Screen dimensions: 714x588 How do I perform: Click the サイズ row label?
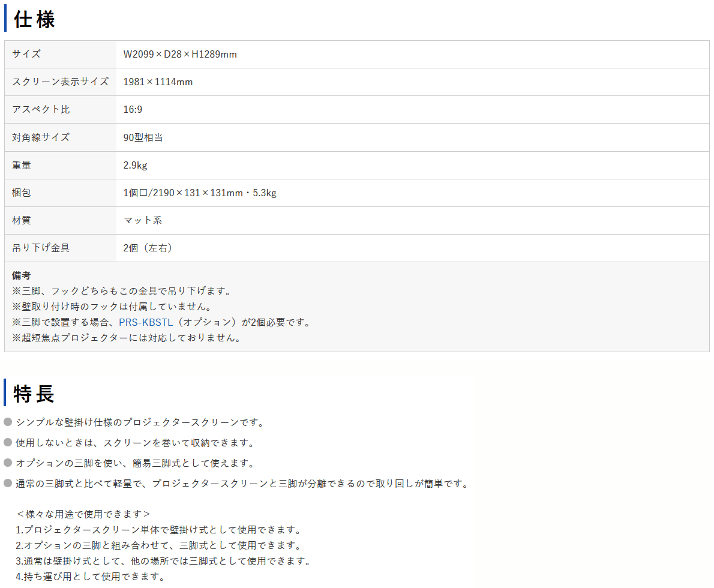(26, 54)
